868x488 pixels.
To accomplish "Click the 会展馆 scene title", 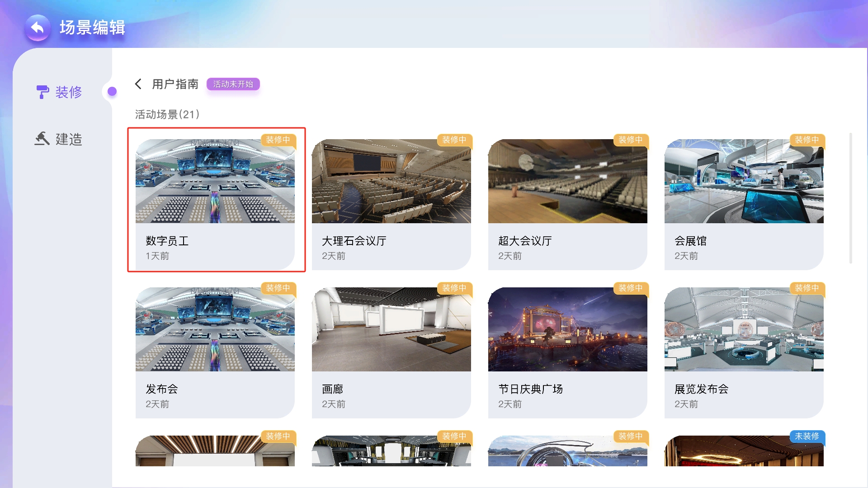I will pyautogui.click(x=690, y=241).
